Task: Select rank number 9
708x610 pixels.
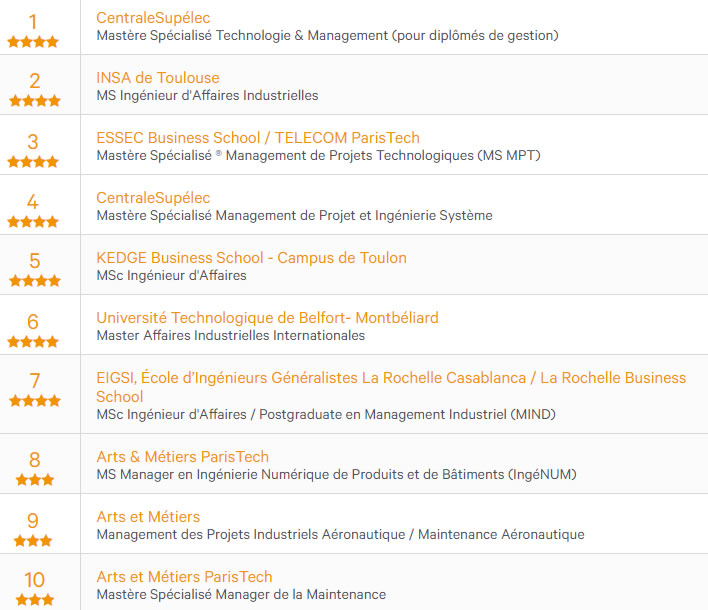Action: (33, 521)
